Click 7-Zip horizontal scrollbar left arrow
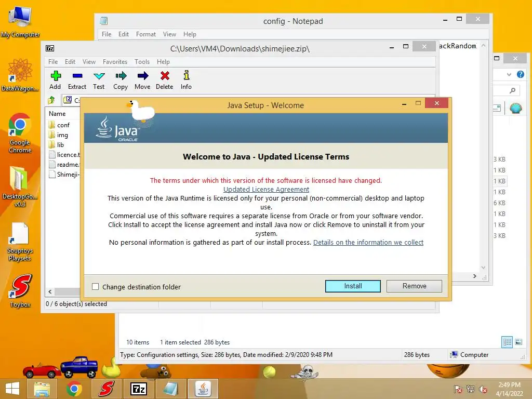Image resolution: width=532 pixels, height=399 pixels. point(50,291)
